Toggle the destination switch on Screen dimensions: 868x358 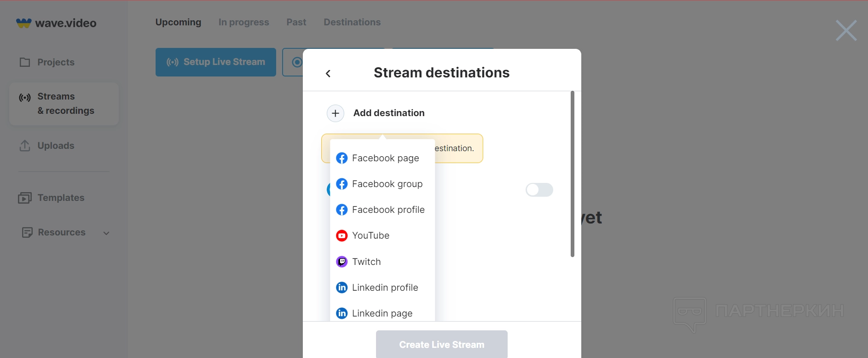click(x=539, y=190)
